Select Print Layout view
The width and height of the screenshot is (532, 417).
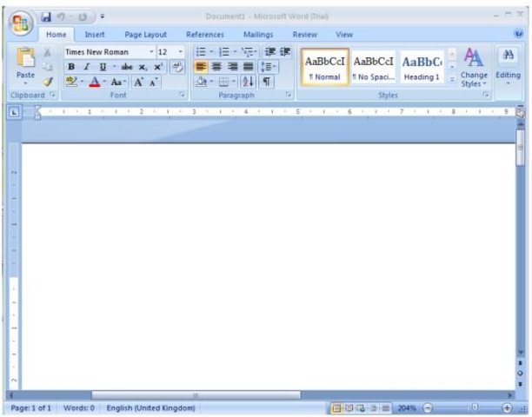click(x=336, y=407)
